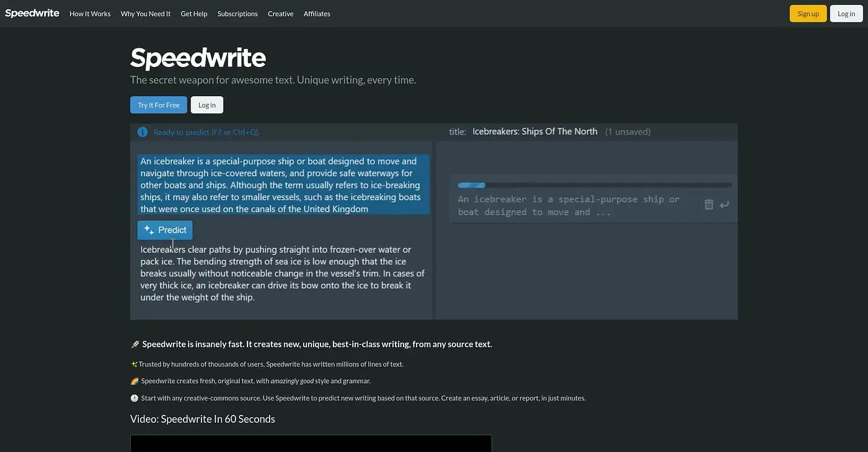Click the Video: Speedwrite In 60 Seconds heading
The width and height of the screenshot is (868, 452).
(203, 419)
